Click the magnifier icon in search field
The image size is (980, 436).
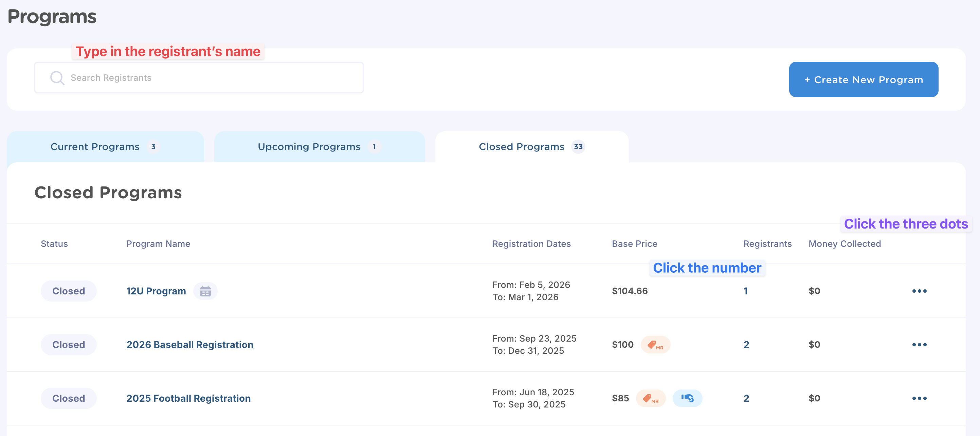point(57,78)
